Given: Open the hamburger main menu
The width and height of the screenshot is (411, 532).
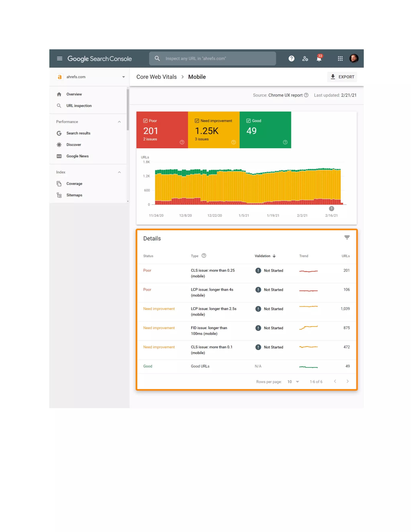Looking at the screenshot, I should click(60, 58).
